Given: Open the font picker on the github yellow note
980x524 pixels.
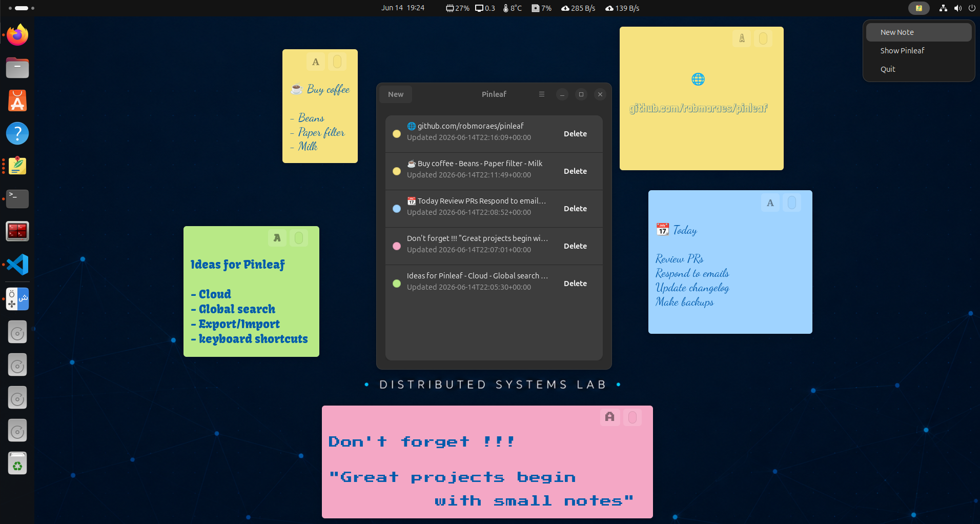Looking at the screenshot, I should [742, 38].
